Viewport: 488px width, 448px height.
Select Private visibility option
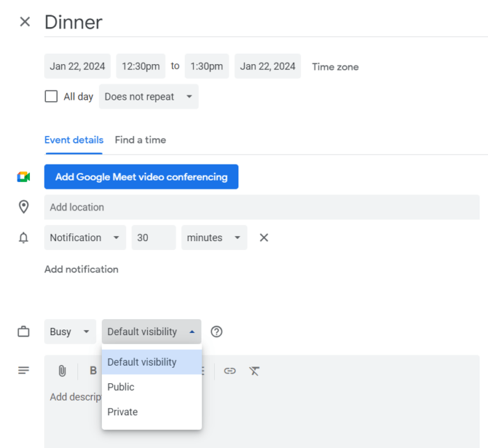(x=123, y=412)
